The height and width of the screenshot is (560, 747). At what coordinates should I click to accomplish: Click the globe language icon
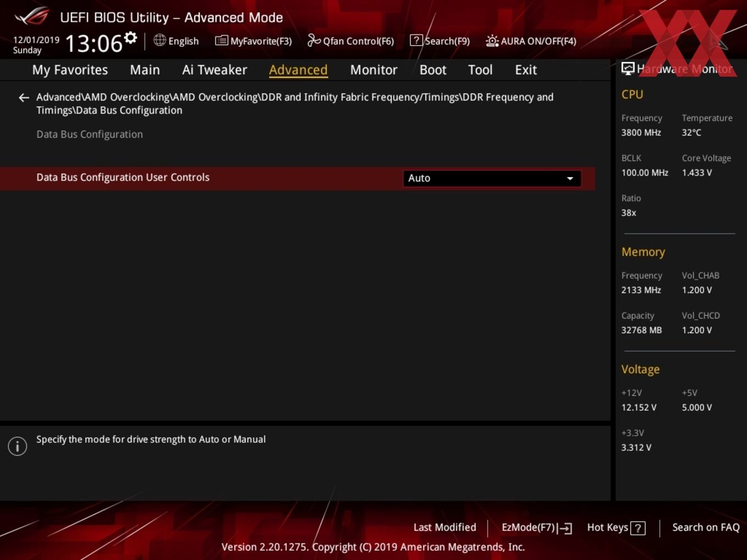tap(159, 40)
